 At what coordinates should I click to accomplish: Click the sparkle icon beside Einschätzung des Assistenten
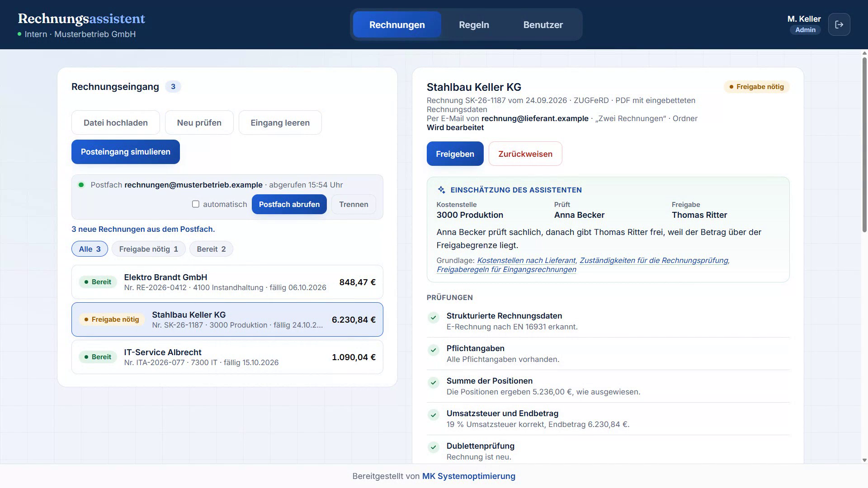pos(441,190)
